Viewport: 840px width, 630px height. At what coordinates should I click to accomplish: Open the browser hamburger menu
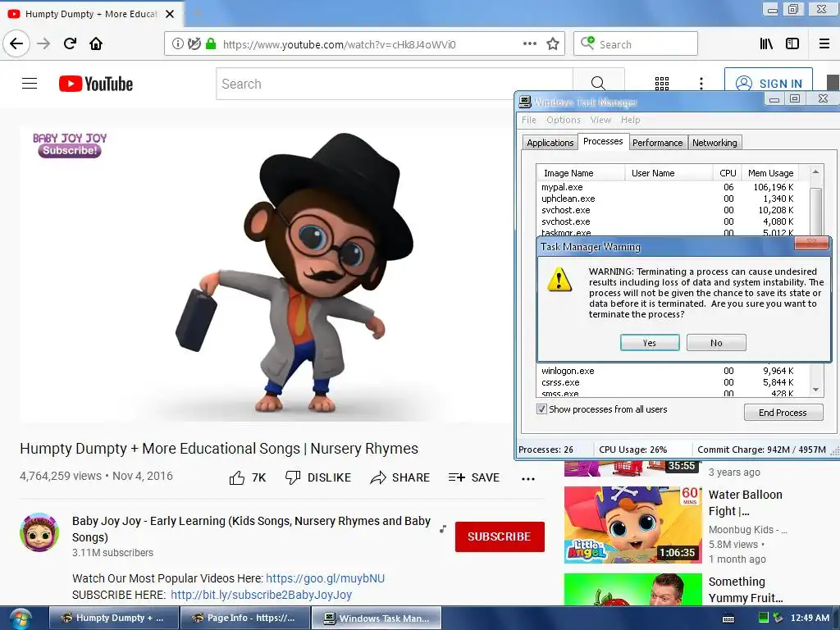(x=824, y=44)
